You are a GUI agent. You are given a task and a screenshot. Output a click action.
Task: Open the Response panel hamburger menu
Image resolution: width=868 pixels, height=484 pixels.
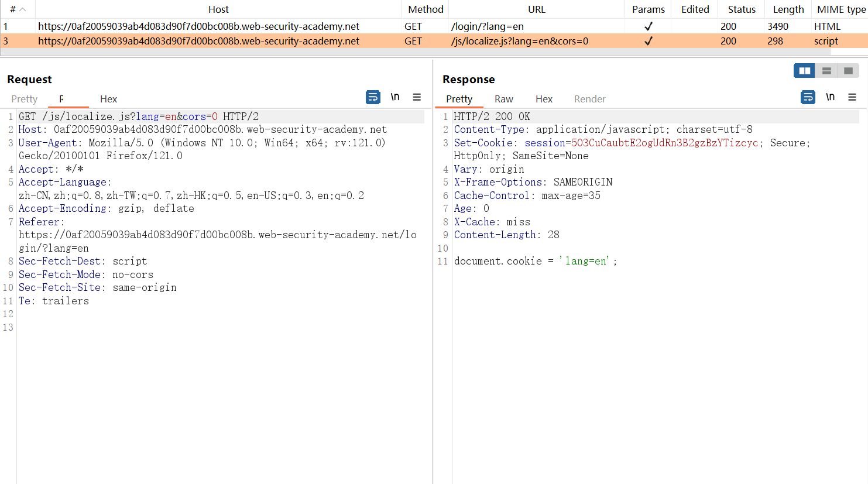click(852, 97)
